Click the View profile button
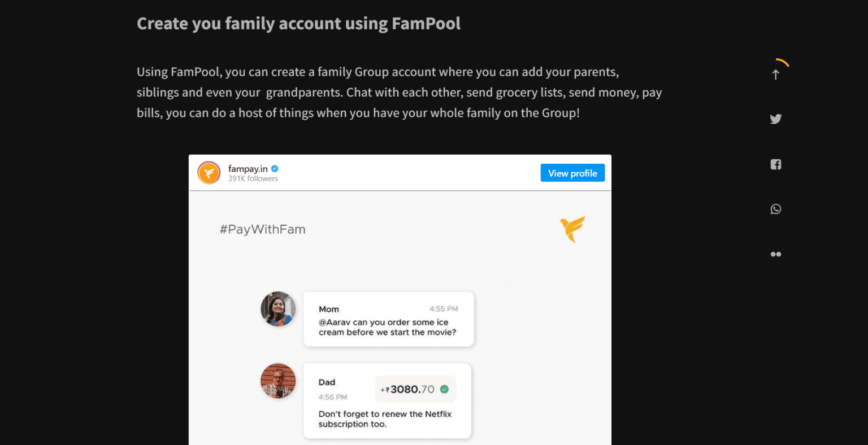 (572, 173)
